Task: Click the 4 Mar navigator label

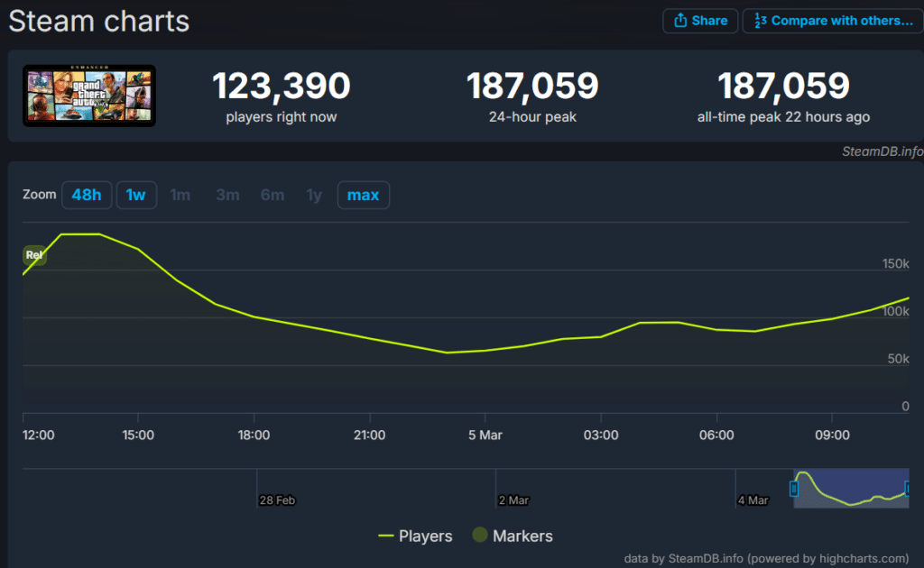Action: (753, 500)
